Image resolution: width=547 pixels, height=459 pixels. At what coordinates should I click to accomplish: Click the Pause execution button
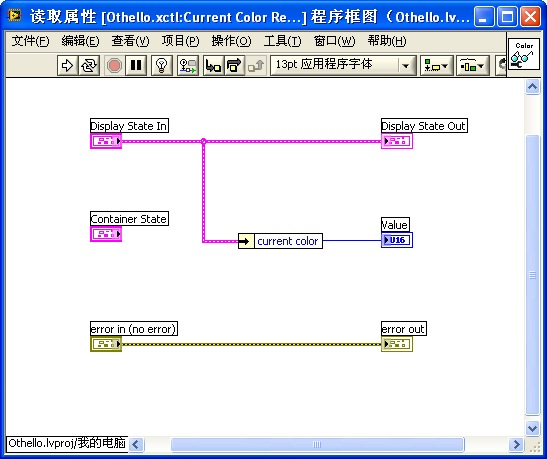click(136, 65)
